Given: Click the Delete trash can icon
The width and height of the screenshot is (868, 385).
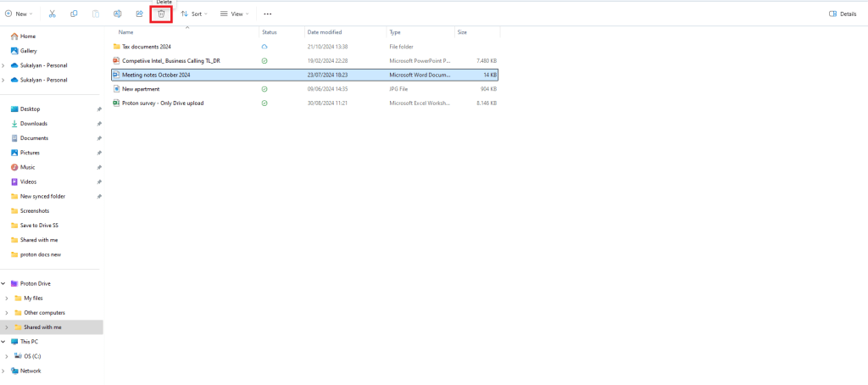Looking at the screenshot, I should (x=161, y=14).
